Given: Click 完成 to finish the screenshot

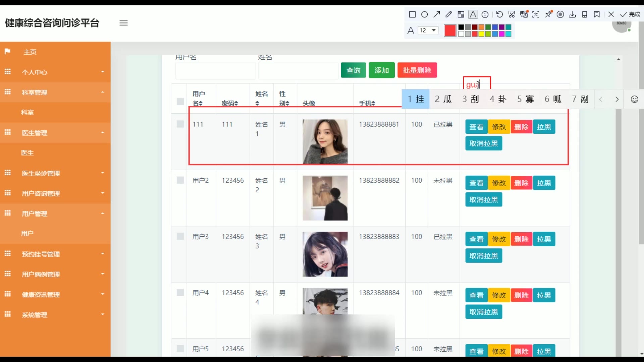Looking at the screenshot, I should [630, 14].
